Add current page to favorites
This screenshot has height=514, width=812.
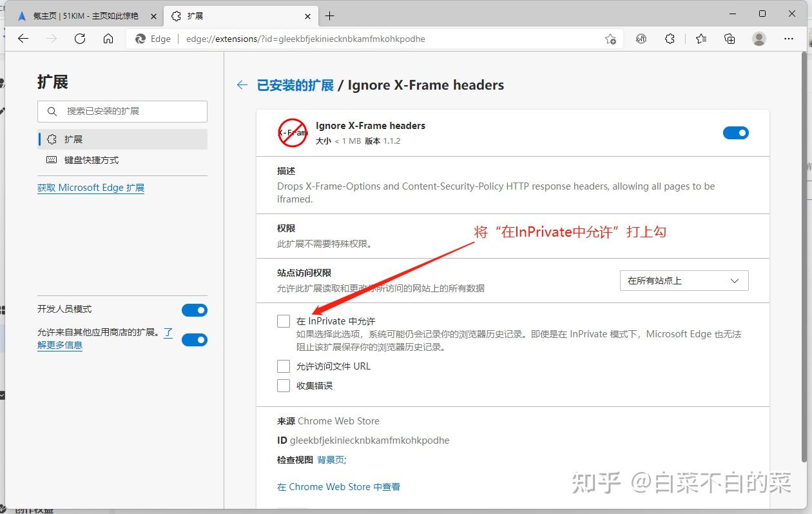(610, 39)
